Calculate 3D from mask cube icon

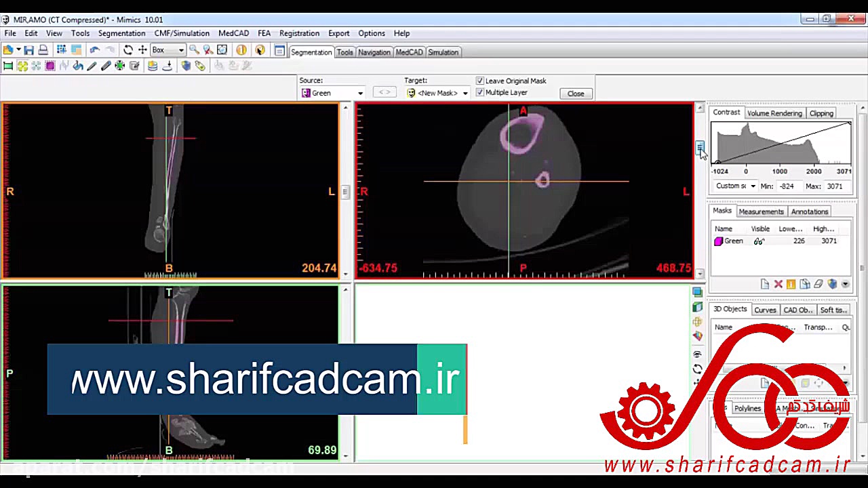pyautogui.click(x=832, y=285)
